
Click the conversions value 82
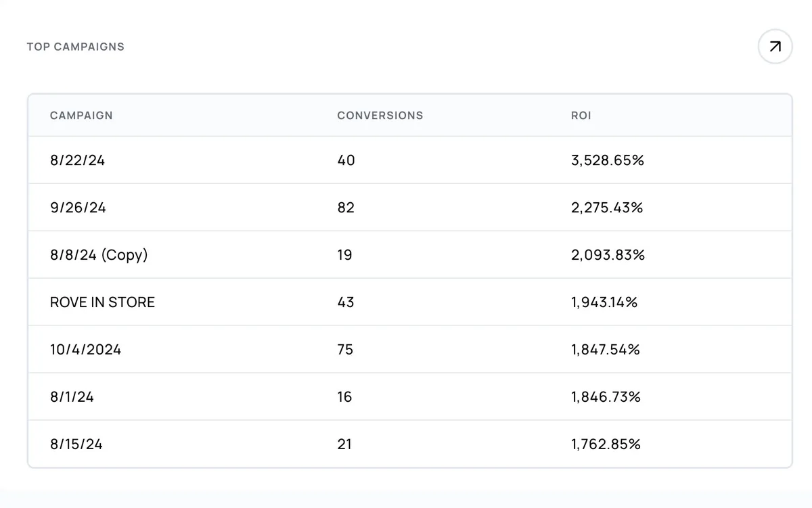click(x=346, y=208)
